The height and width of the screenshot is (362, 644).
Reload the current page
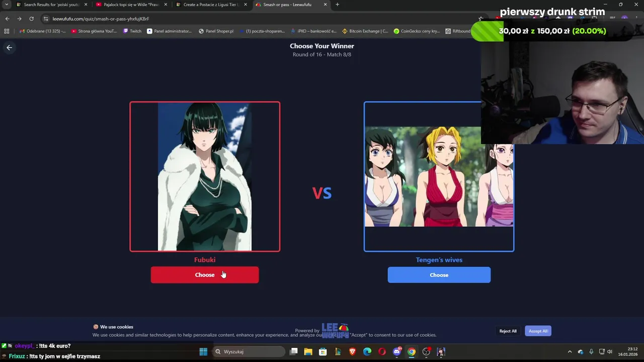pyautogui.click(x=31, y=19)
